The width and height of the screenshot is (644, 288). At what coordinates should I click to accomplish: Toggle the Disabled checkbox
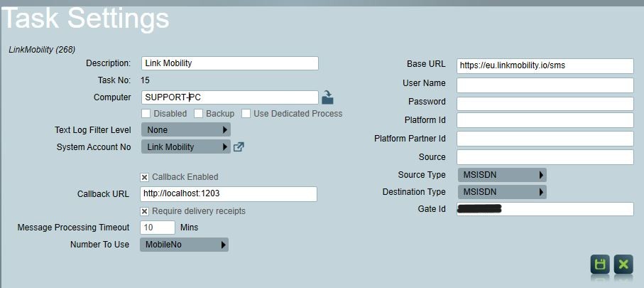click(146, 114)
